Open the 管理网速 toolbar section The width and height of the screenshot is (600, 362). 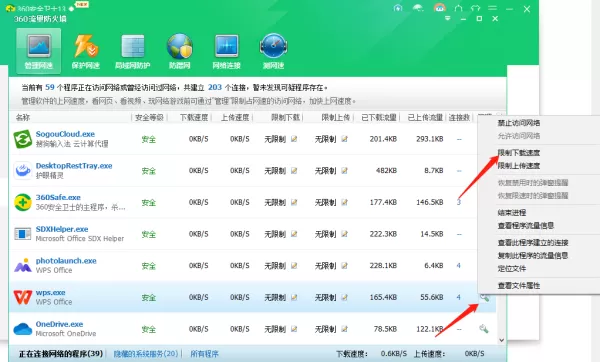pos(39,51)
